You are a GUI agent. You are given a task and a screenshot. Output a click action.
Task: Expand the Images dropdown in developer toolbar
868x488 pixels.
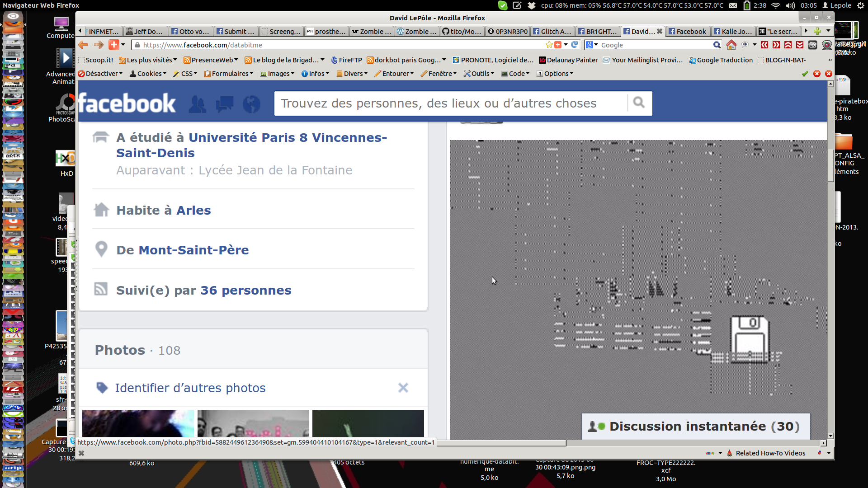tap(278, 74)
